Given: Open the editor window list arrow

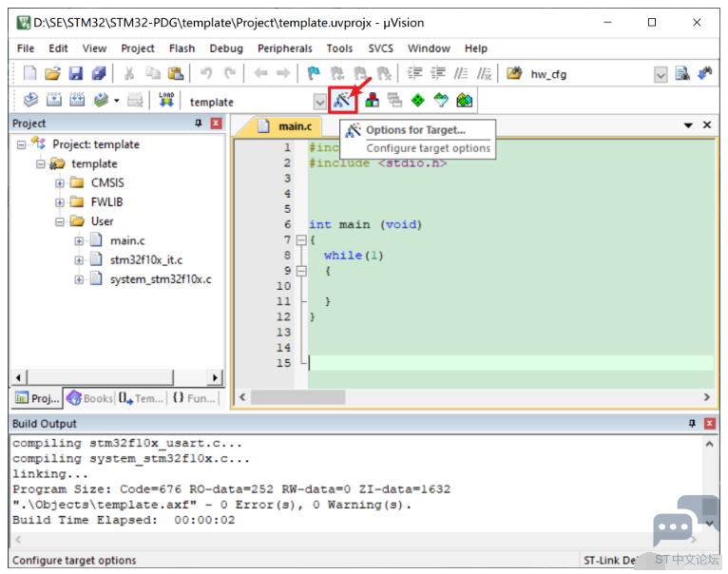Looking at the screenshot, I should point(688,125).
